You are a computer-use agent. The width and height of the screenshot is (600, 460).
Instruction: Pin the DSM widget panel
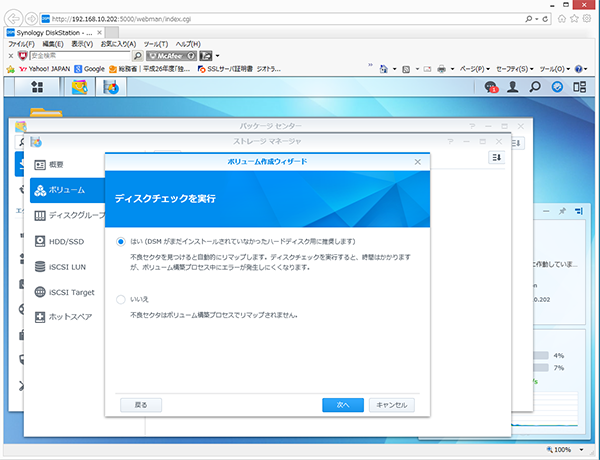pos(562,211)
